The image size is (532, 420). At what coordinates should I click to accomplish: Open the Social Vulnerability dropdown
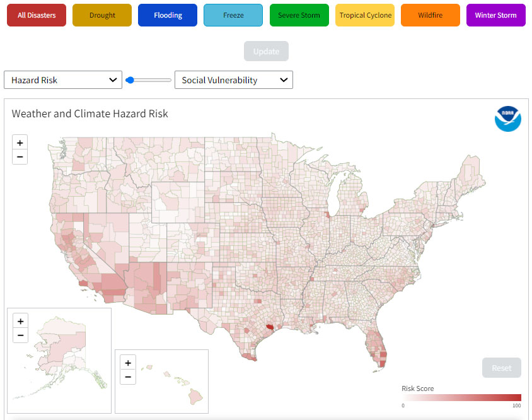click(233, 80)
